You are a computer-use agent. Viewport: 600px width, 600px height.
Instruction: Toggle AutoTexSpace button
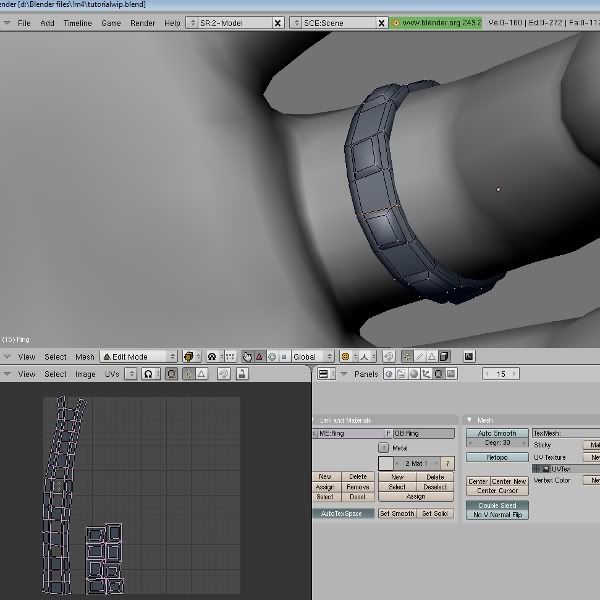pyautogui.click(x=343, y=514)
